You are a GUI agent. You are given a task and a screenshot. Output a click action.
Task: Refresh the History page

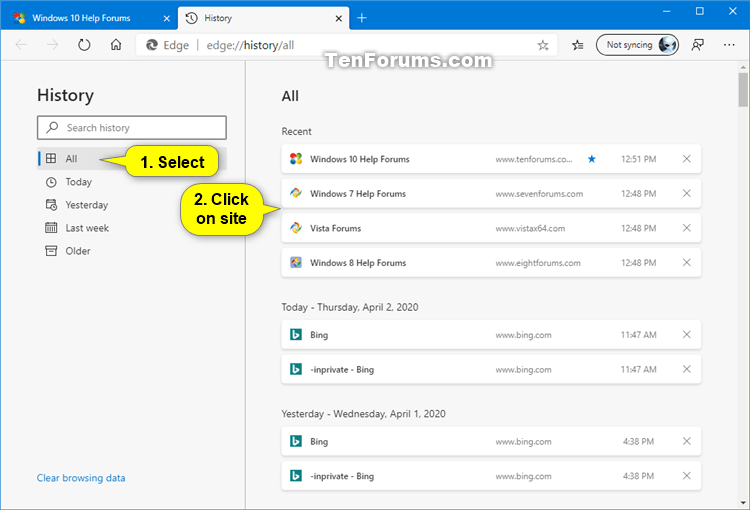click(x=84, y=45)
